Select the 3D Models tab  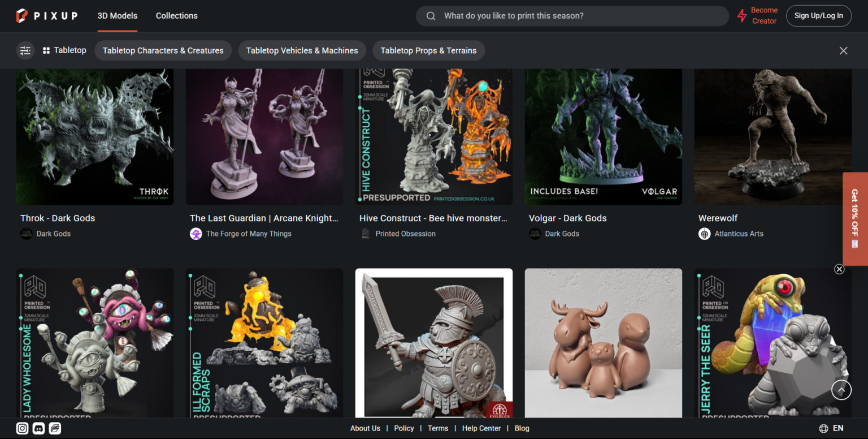click(117, 16)
